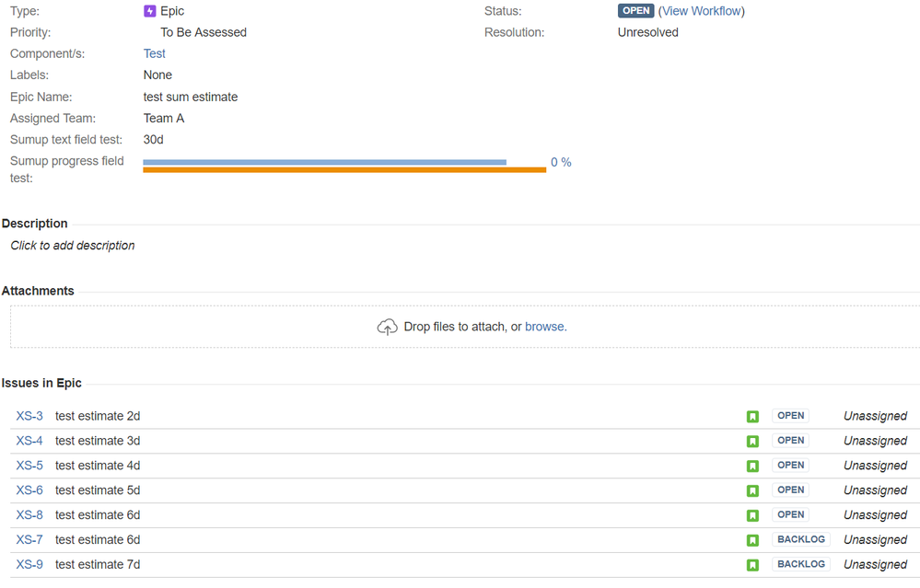Click the green story icon next to XS-3
The image size is (920, 588).
[x=752, y=416]
